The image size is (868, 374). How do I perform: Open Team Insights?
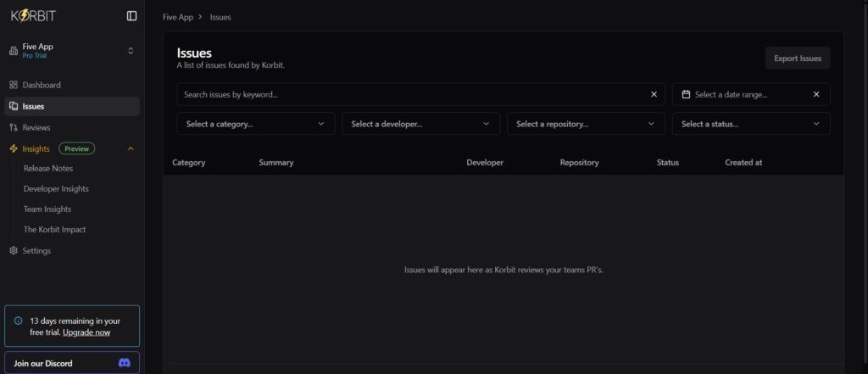pyautogui.click(x=47, y=209)
